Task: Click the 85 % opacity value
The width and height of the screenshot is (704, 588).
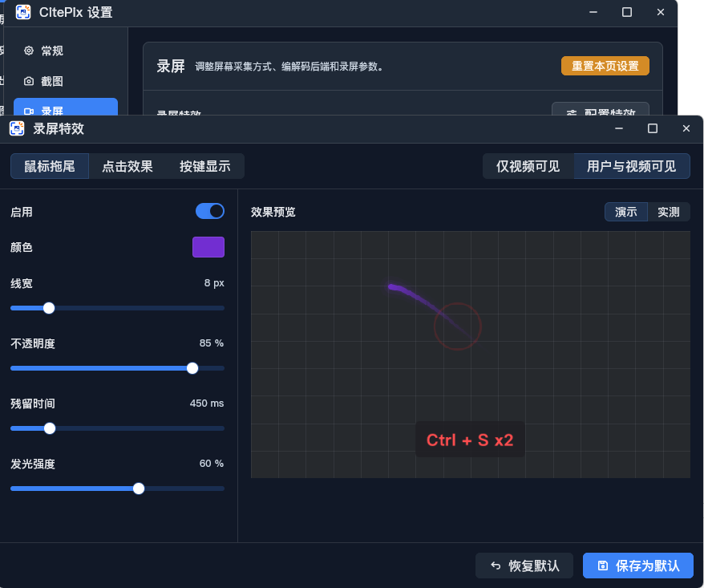Action: [x=212, y=343]
